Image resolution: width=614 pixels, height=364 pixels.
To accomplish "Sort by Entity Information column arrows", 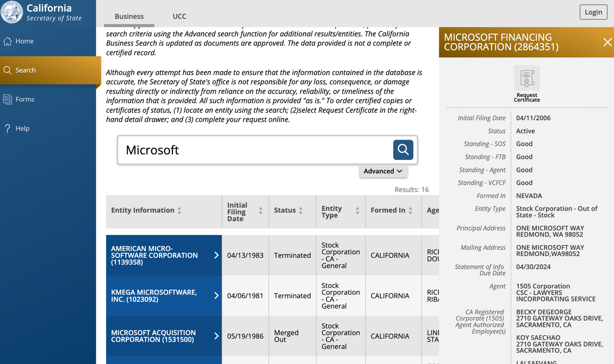I will click(x=179, y=210).
